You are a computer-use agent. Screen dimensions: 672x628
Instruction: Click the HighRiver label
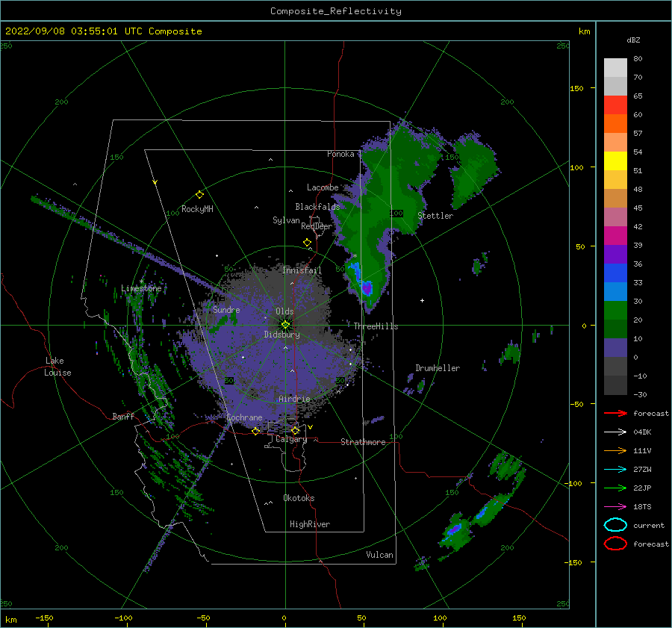pyautogui.click(x=310, y=524)
